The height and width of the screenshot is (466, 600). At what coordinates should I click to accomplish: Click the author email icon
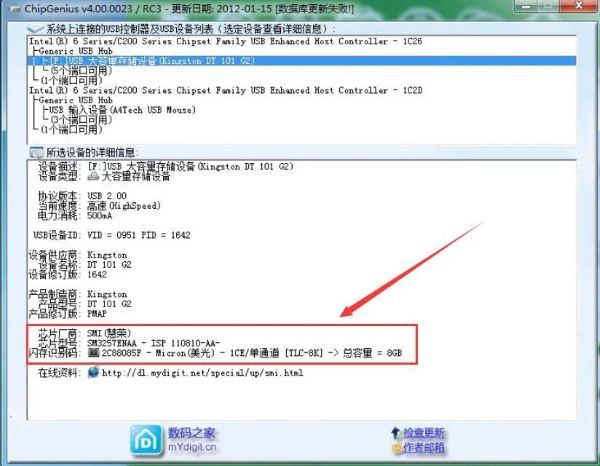point(394,448)
